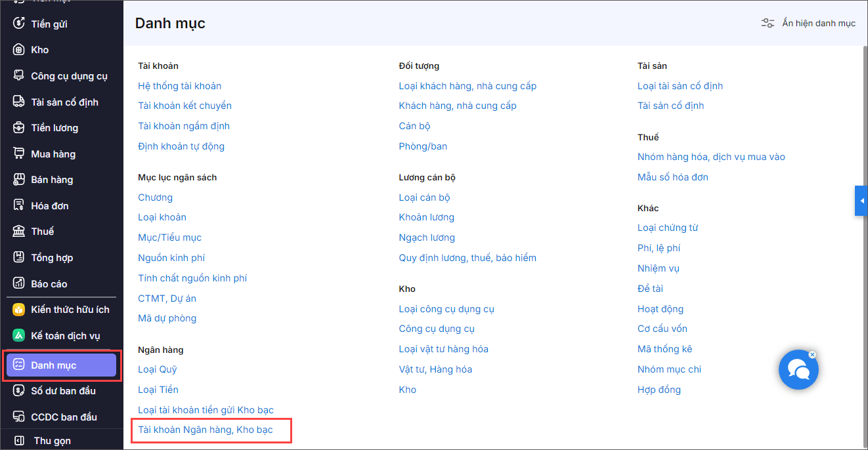Open the Chương link
Screen dimensions: 868x450
[155, 197]
